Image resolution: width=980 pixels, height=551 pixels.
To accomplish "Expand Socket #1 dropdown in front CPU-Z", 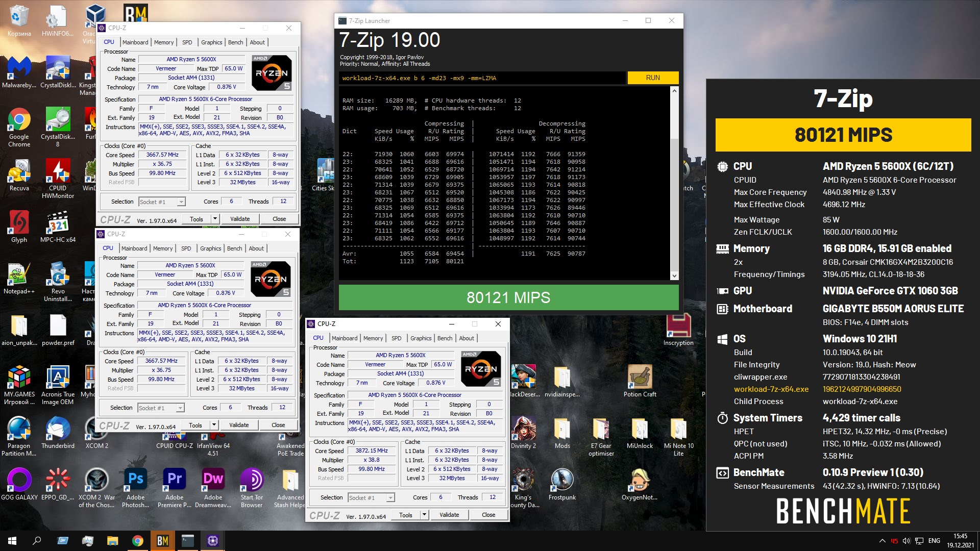I will pyautogui.click(x=390, y=498).
